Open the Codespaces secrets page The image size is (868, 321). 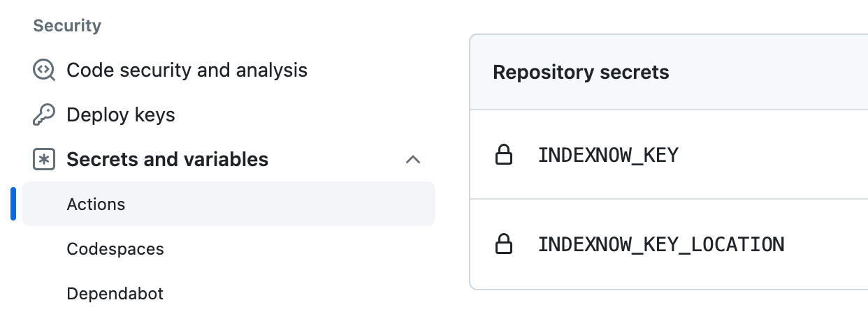(115, 249)
